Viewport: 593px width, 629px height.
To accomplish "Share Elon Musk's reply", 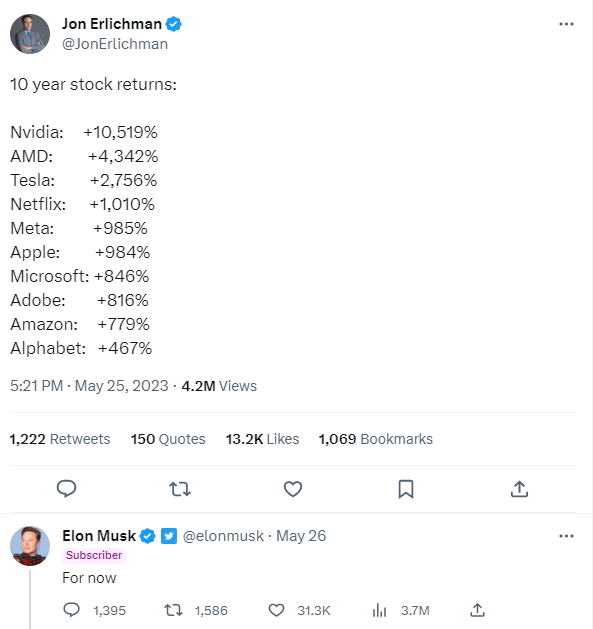I will click(477, 610).
